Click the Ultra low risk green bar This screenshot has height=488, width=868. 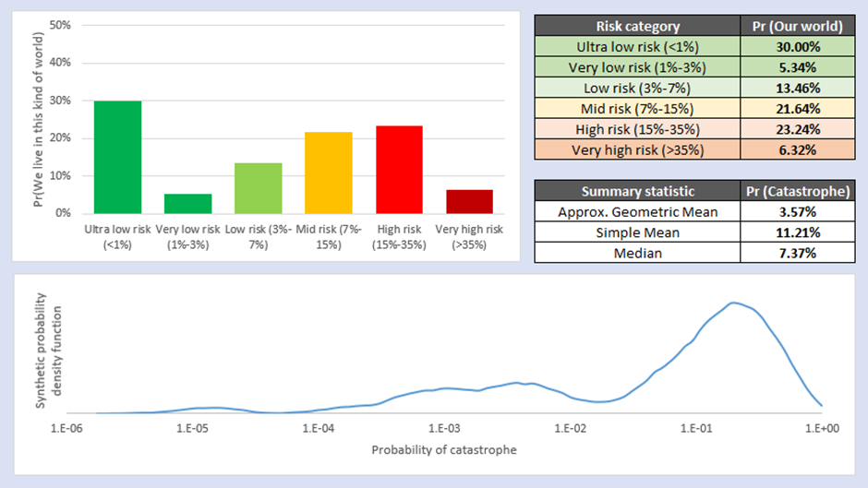117,157
